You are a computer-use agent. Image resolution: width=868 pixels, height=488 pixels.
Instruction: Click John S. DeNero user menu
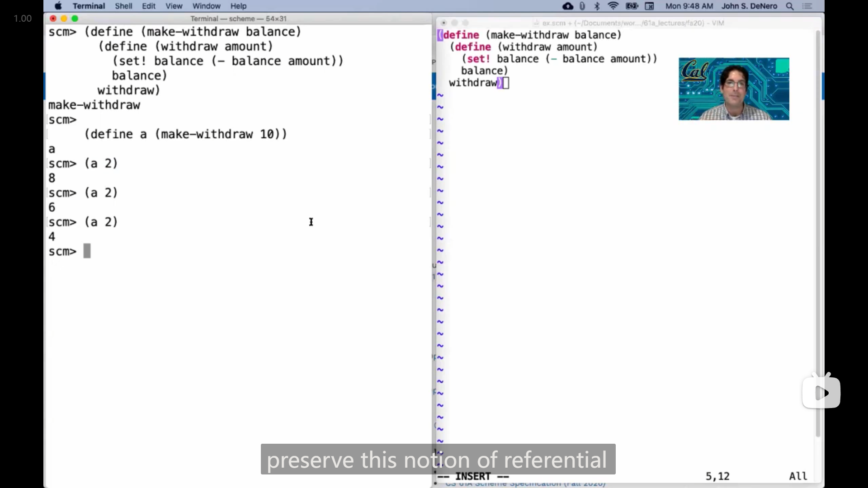click(749, 6)
